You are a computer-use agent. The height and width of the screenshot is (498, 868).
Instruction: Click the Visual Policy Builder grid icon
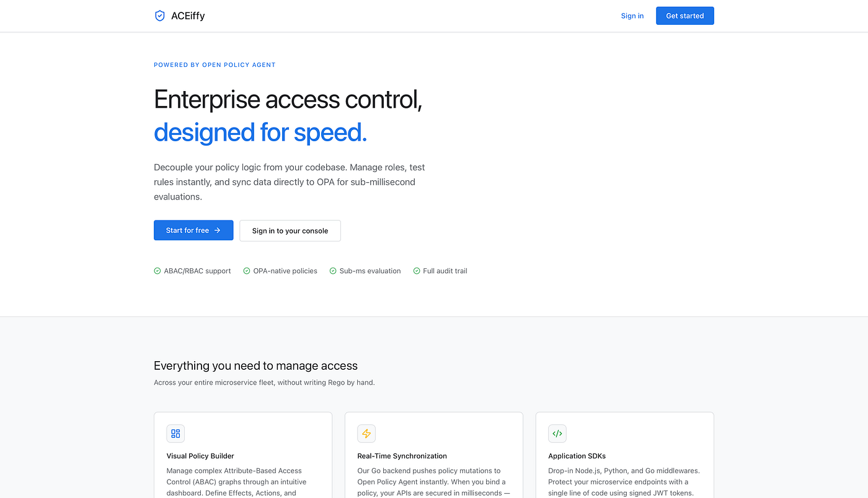point(175,434)
